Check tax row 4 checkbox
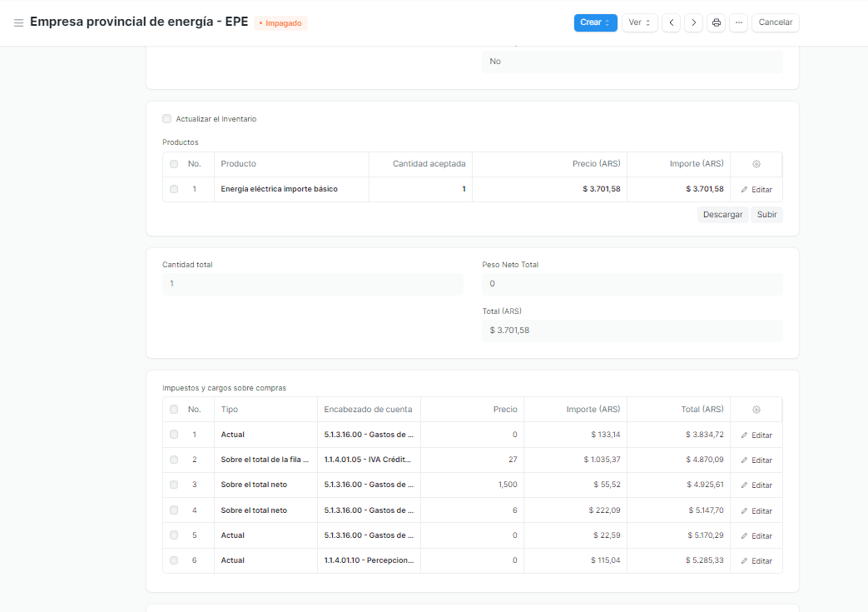 (174, 510)
